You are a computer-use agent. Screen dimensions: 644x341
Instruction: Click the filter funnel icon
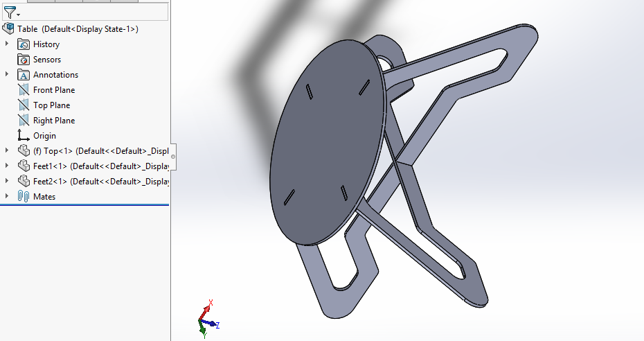[x=8, y=12]
